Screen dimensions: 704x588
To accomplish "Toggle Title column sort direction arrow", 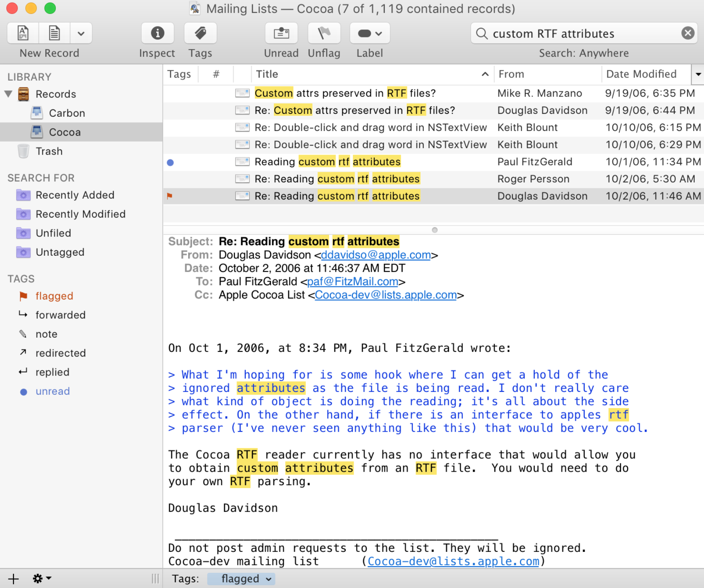I will tap(485, 74).
